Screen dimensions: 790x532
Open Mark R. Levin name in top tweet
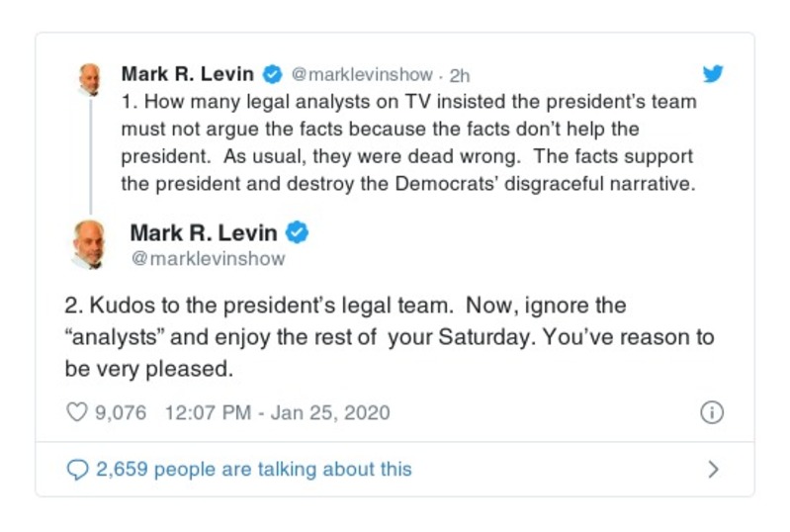[x=188, y=74]
